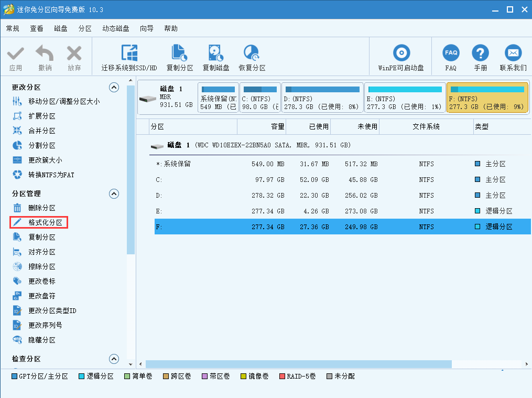Choose 对齐分区 in sidebar
532x398 pixels.
[x=34, y=252]
